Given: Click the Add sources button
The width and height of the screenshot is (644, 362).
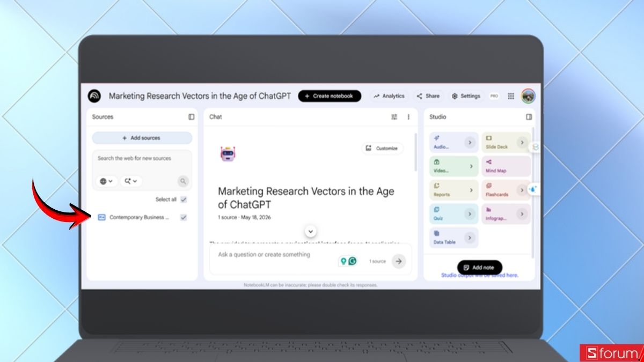Looking at the screenshot, I should tap(142, 138).
